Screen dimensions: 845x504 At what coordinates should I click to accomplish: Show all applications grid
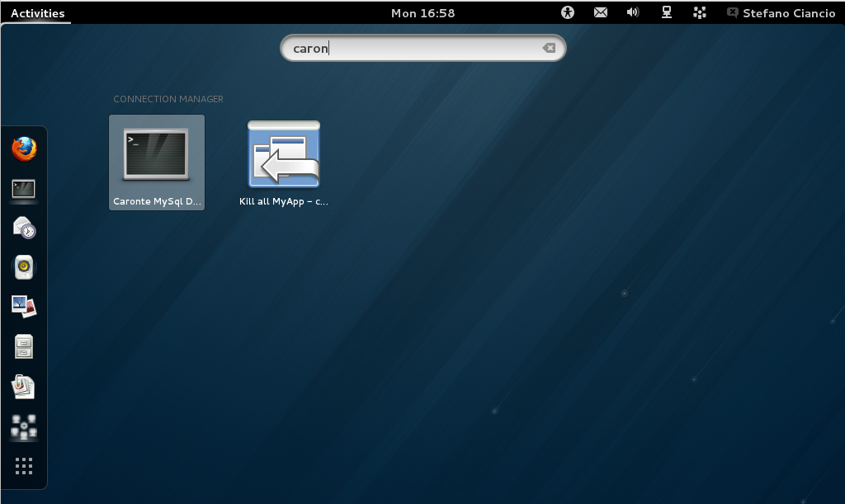point(24,466)
